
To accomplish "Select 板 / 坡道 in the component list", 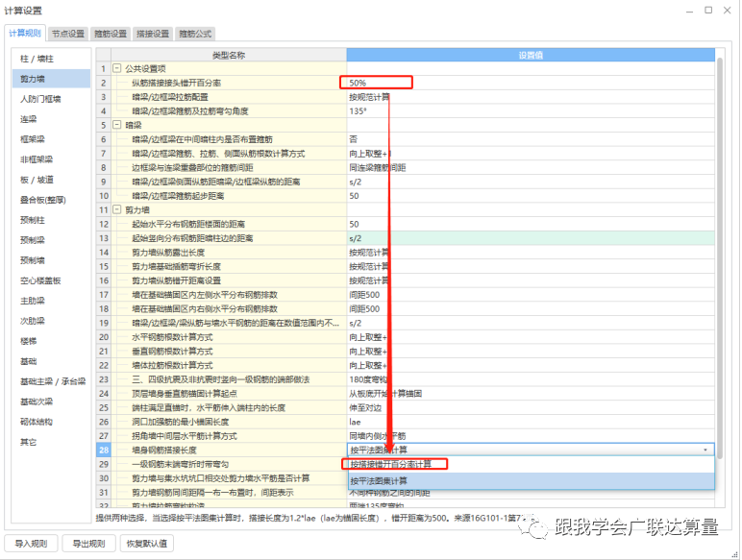I will click(x=51, y=180).
